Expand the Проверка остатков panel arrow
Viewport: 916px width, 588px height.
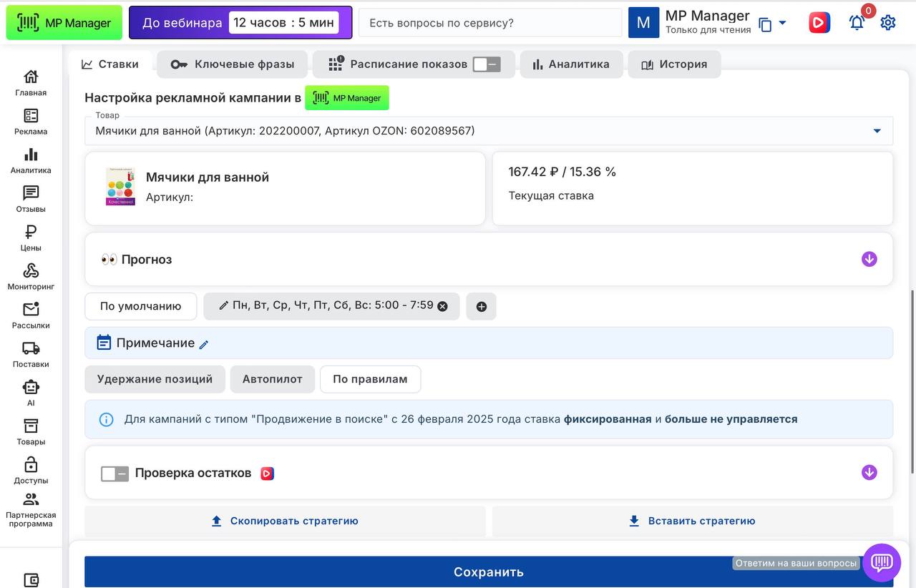tap(869, 472)
